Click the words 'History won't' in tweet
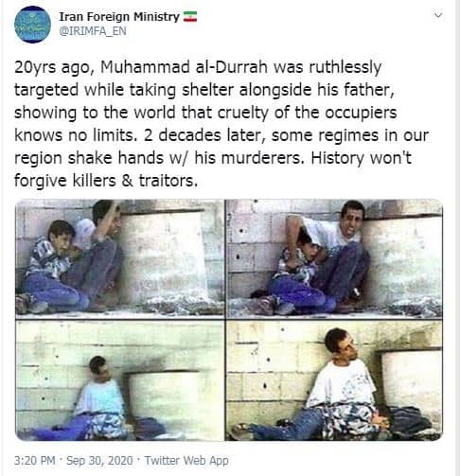 click(362, 158)
